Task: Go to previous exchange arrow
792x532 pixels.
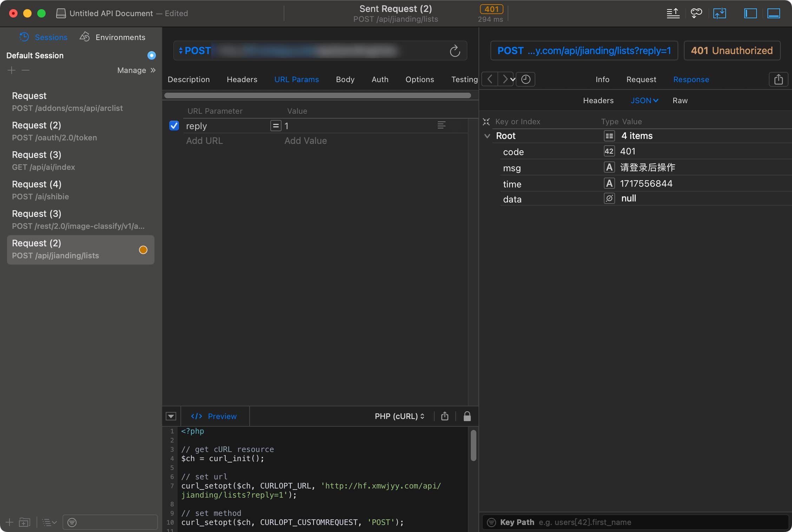Action: pos(490,79)
